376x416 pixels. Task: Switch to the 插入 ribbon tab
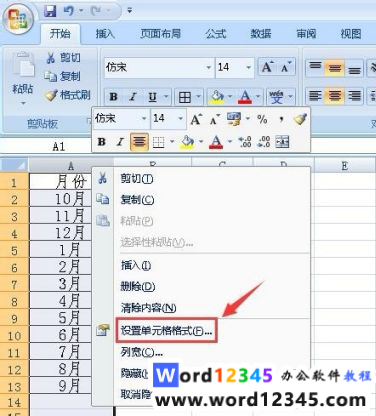pos(105,34)
